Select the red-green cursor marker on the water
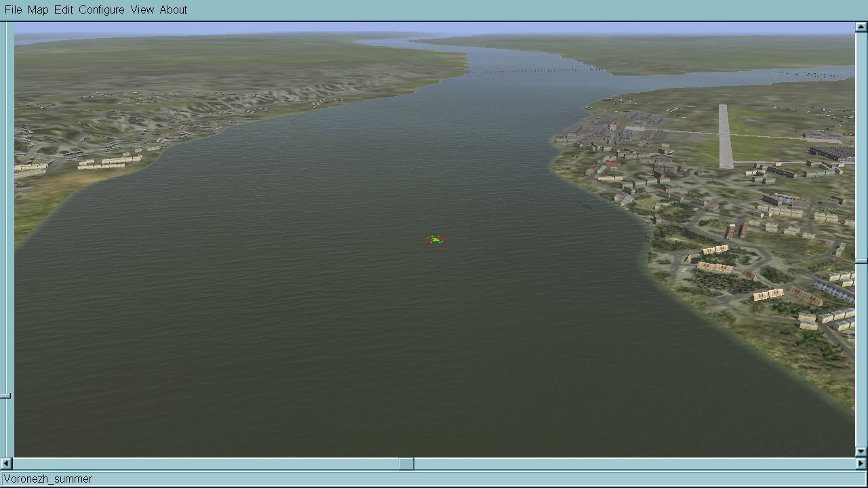This screenshot has height=488, width=868. pyautogui.click(x=435, y=239)
